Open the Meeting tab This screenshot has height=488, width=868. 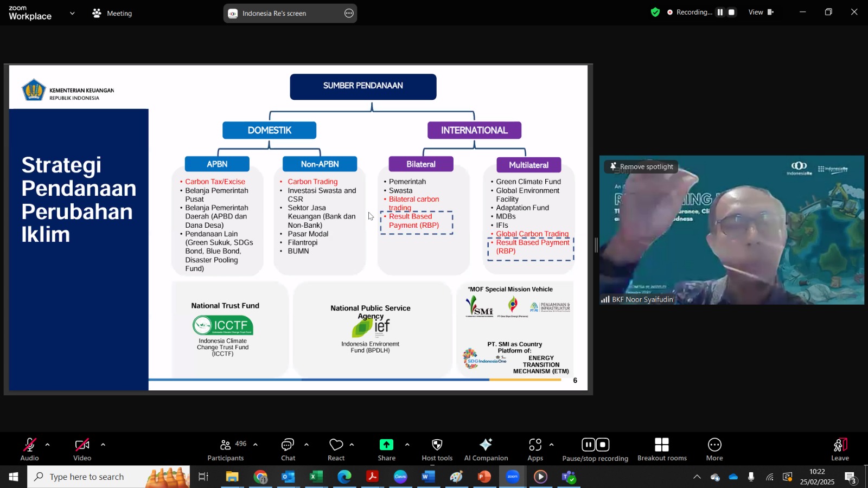tap(112, 13)
